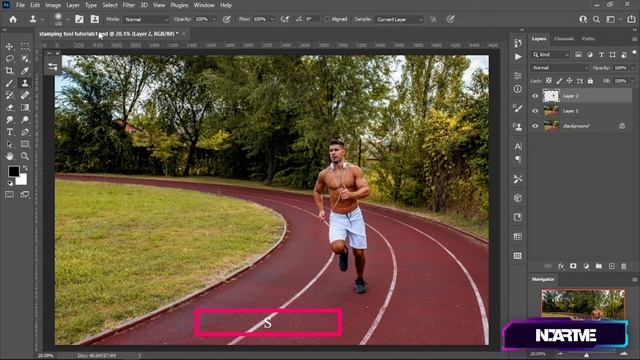Open the layer Fill dropdown arrow
Viewport: 640px width, 360px height.
point(633,81)
